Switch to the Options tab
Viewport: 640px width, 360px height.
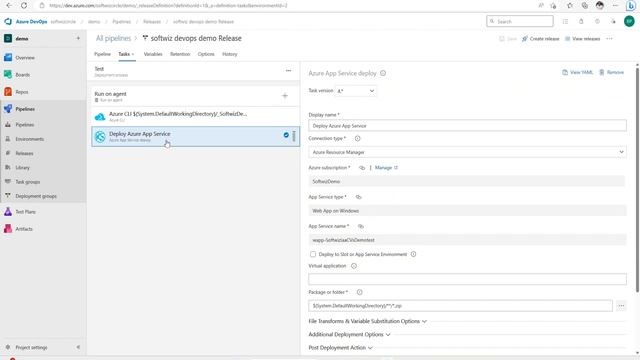coord(206,54)
